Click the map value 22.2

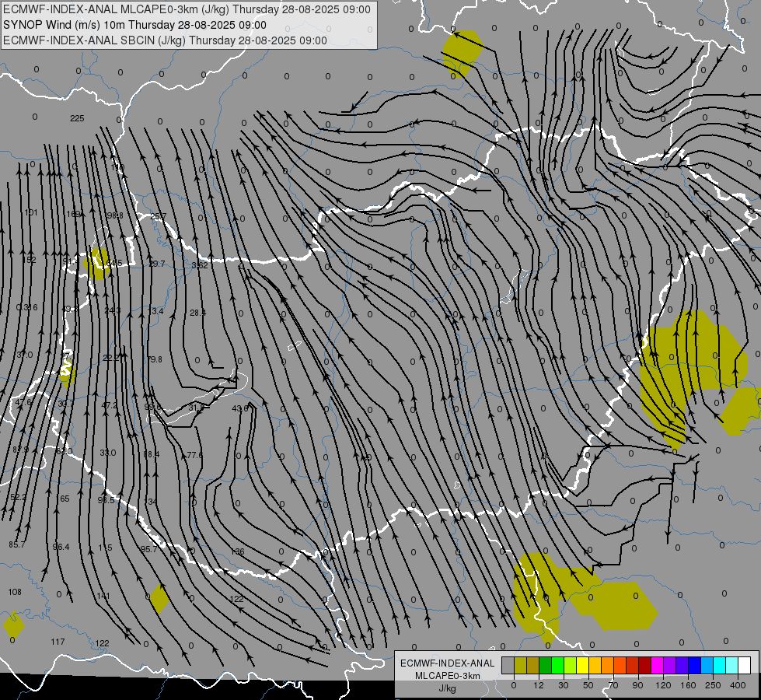pos(111,358)
